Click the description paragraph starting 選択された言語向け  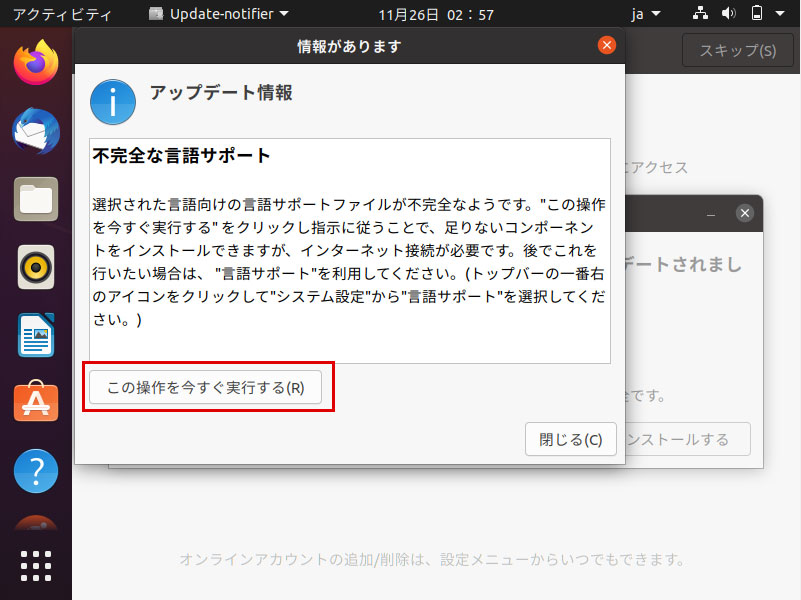tap(349, 261)
